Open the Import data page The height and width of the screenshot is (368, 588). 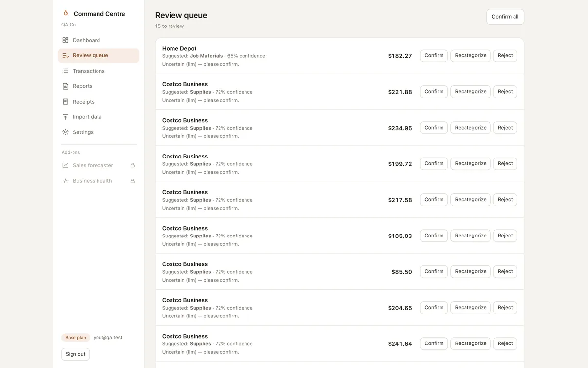click(98, 117)
